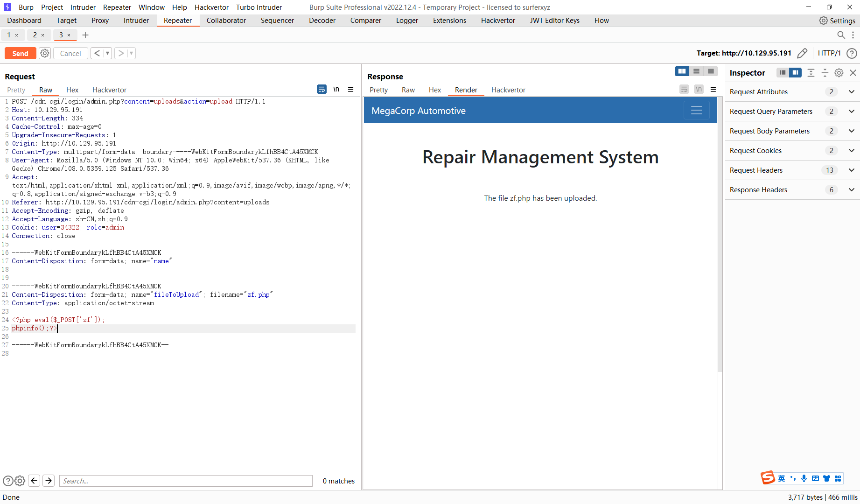Toggle non-printable characters in Response panel
Screen dimensions: 860x504
[x=699, y=89]
